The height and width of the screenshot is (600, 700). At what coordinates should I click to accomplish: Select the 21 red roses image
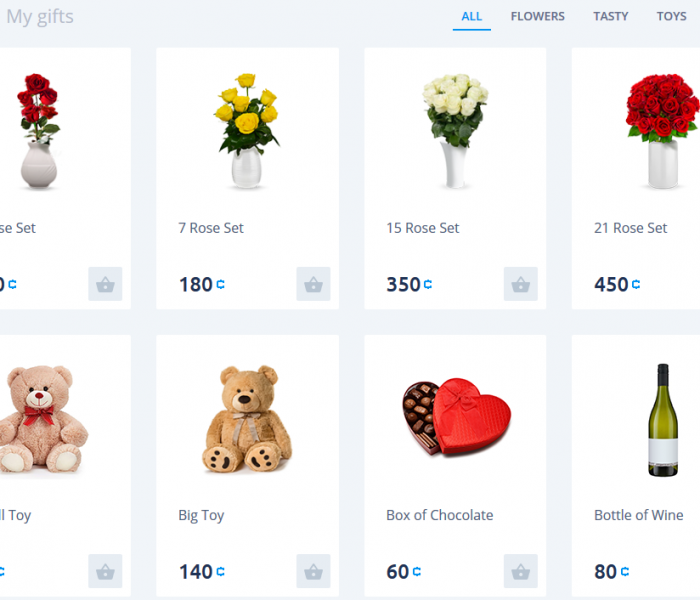(x=662, y=131)
